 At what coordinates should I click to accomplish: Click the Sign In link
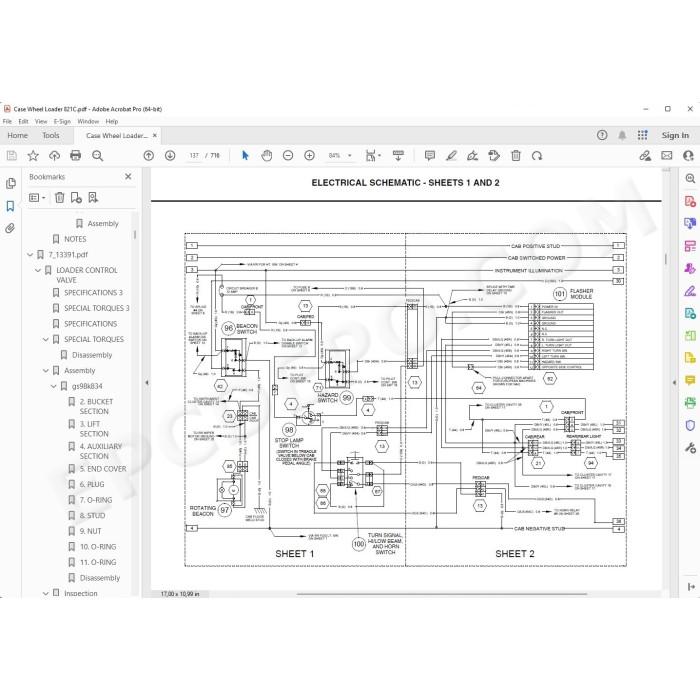point(675,135)
